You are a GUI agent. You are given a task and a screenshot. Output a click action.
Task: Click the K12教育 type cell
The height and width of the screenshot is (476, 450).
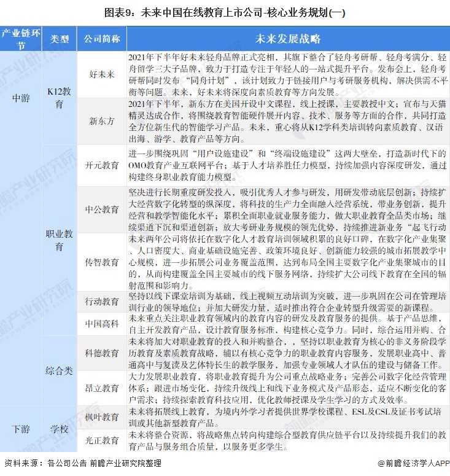point(59,98)
